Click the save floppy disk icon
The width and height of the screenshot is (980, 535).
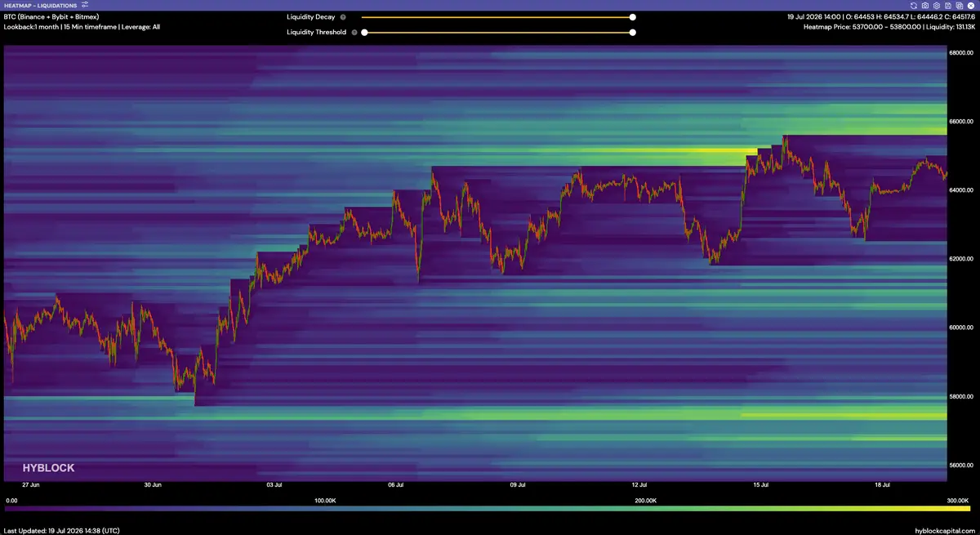948,6
